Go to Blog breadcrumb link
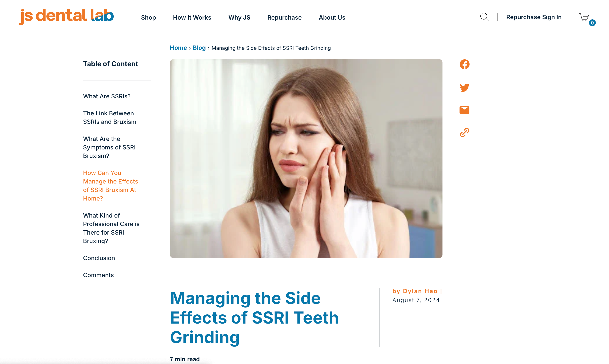This screenshot has height=364, width=609. [x=199, y=48]
